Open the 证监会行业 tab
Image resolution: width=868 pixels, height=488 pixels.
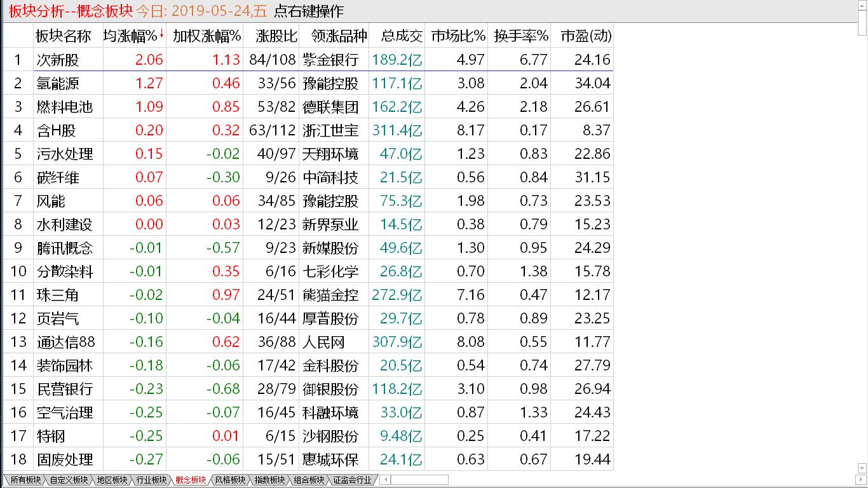(x=352, y=480)
